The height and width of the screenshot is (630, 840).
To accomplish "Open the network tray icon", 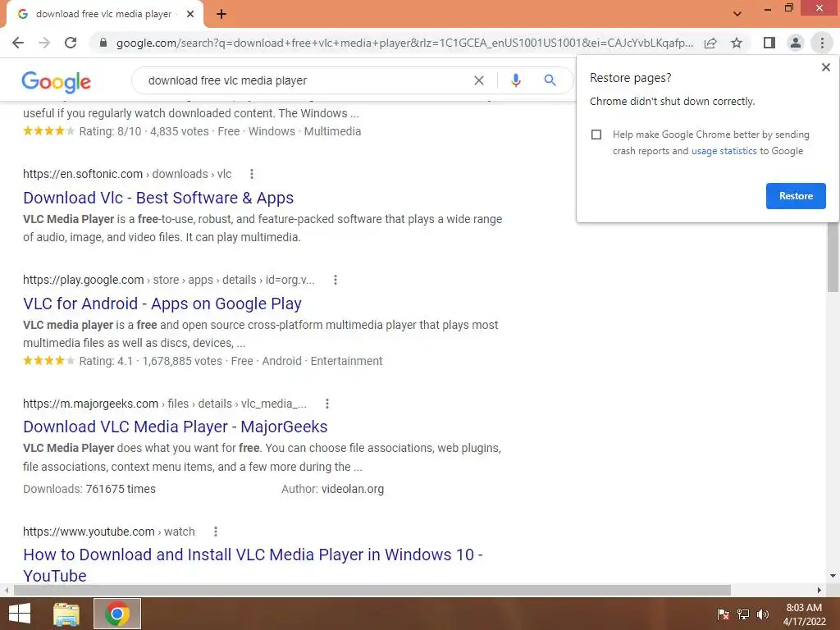I will coord(743,614).
